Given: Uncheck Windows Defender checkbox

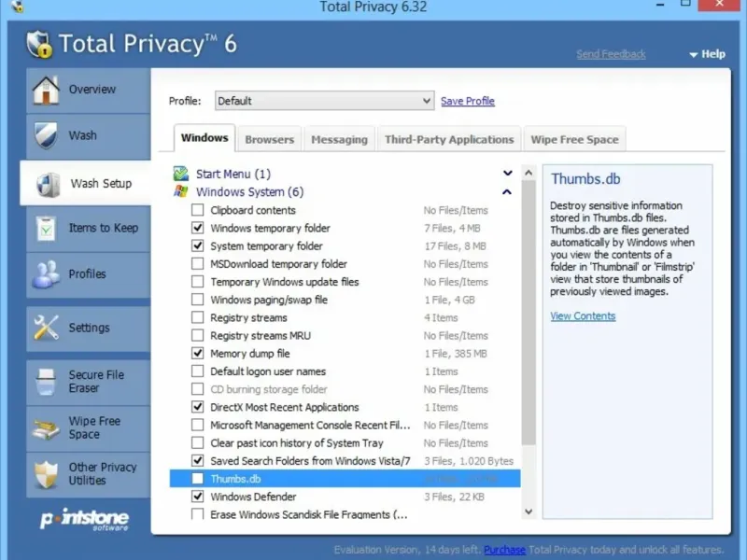Looking at the screenshot, I should (x=197, y=497).
